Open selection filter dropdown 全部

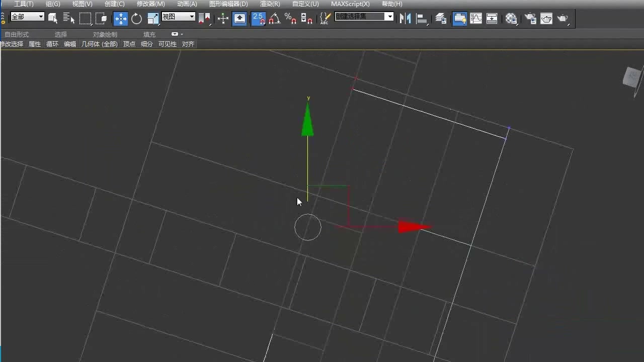27,17
